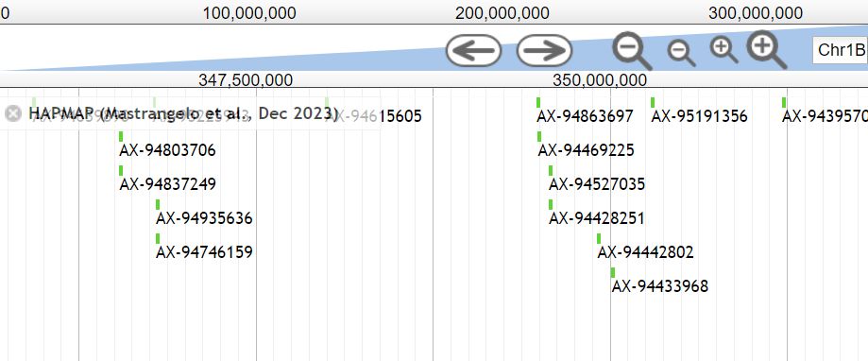Image resolution: width=868 pixels, height=361 pixels.
Task: Pan right with the right arrow button
Action: [544, 50]
